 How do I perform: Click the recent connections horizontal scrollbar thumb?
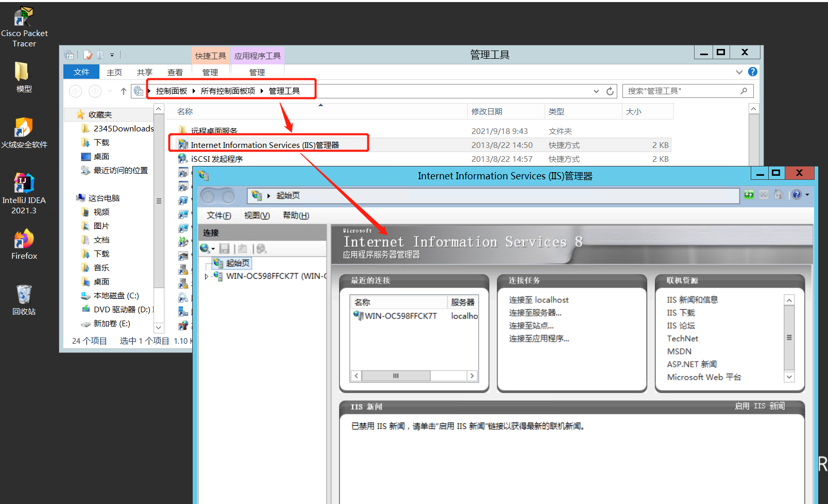[x=396, y=376]
